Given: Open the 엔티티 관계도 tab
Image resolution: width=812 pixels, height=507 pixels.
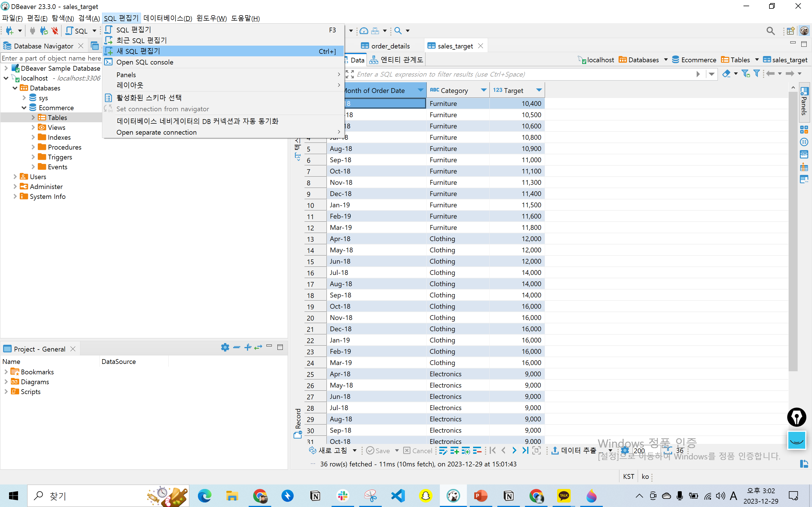Looking at the screenshot, I should (396, 60).
